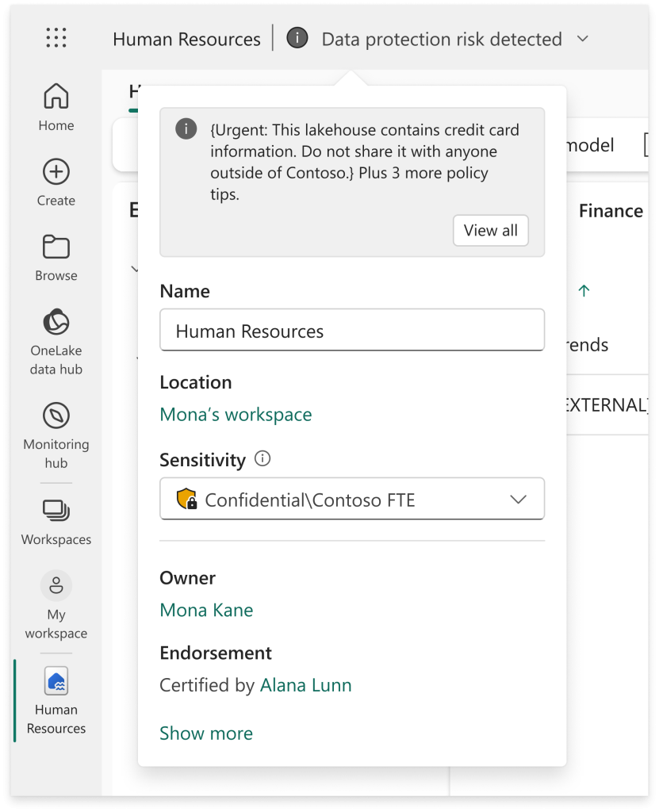This screenshot has width=659, height=812.
Task: Collapse the Data protection risk detected chevron
Action: pos(583,38)
